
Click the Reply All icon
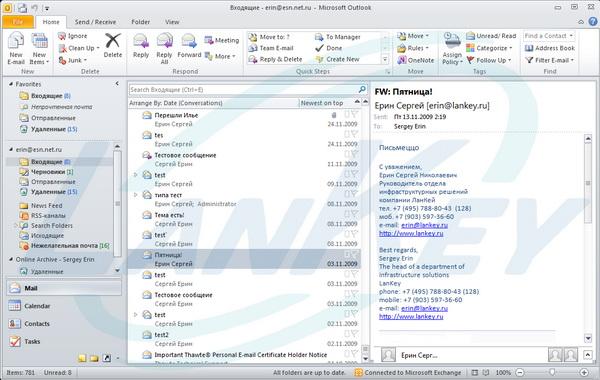(165, 49)
